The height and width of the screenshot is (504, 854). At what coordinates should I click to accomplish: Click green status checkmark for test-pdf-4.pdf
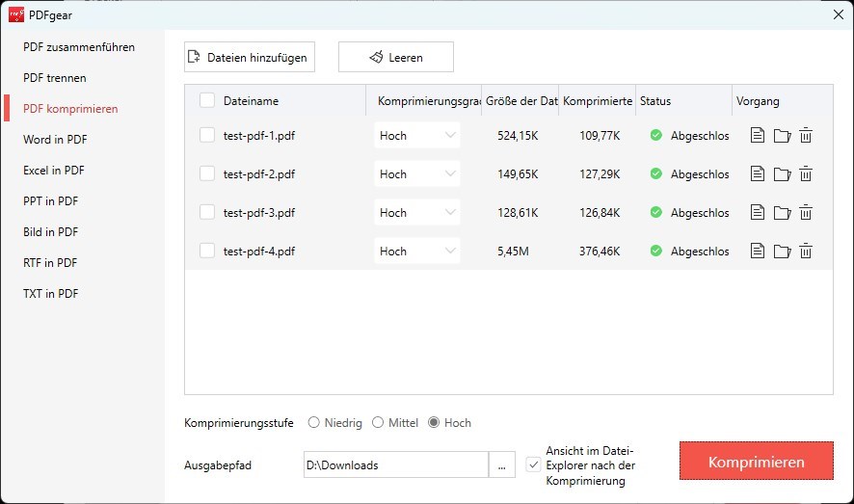[655, 251]
